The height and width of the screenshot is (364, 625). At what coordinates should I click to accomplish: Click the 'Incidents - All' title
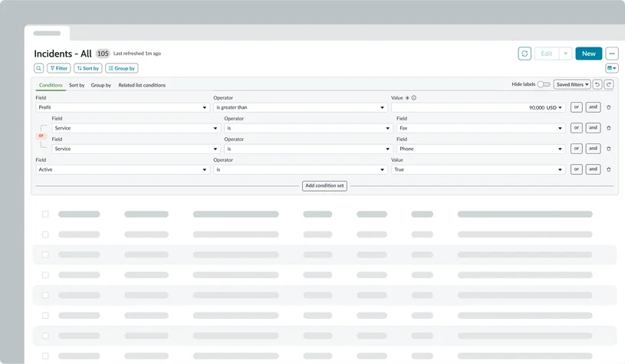point(63,54)
